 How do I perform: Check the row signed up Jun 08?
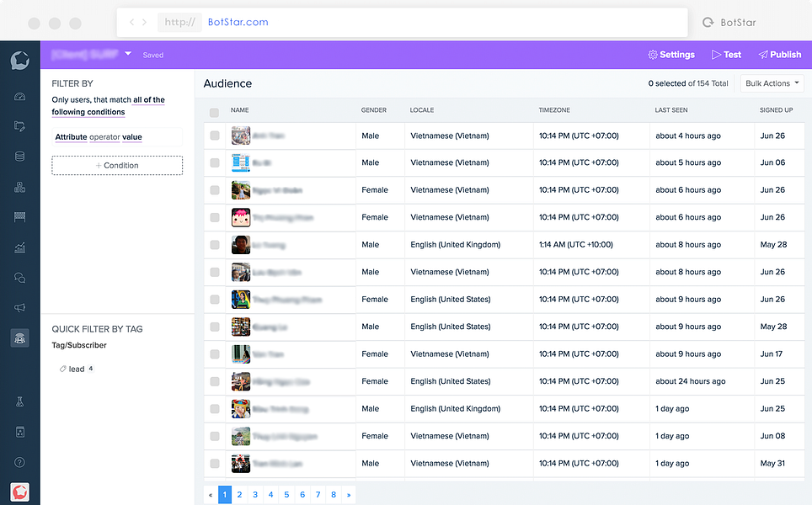[215, 436]
